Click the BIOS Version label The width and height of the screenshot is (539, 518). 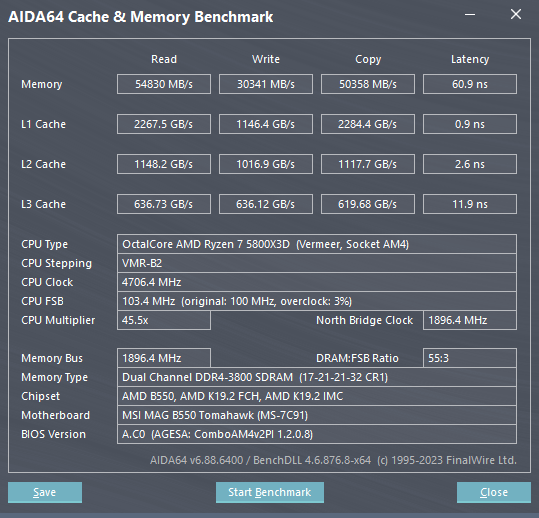pyautogui.click(x=53, y=434)
